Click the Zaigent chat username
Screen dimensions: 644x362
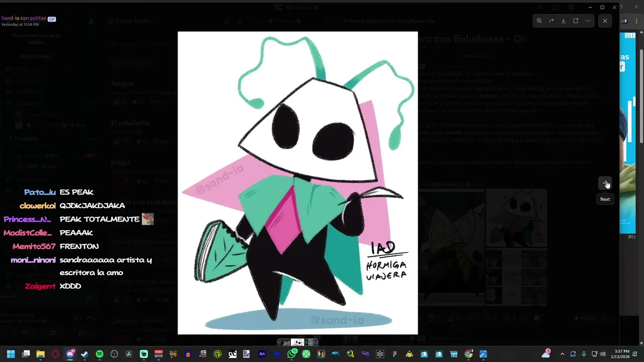tap(40, 286)
